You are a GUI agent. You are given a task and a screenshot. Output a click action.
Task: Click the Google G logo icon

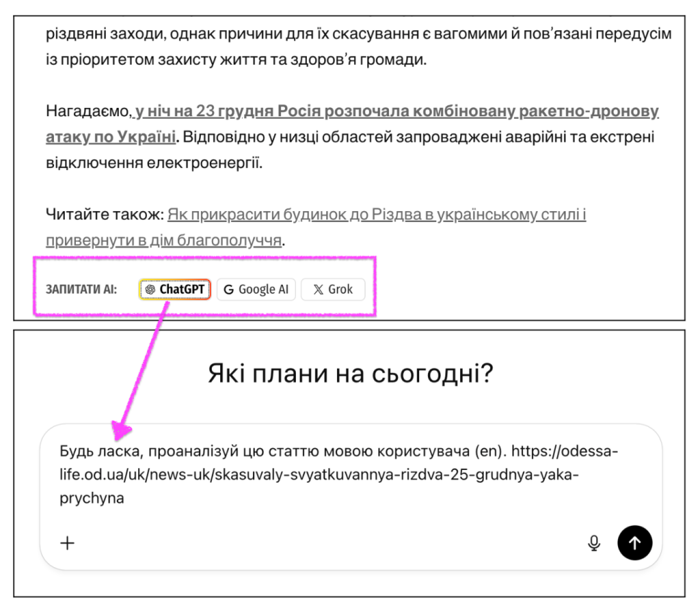(x=228, y=290)
